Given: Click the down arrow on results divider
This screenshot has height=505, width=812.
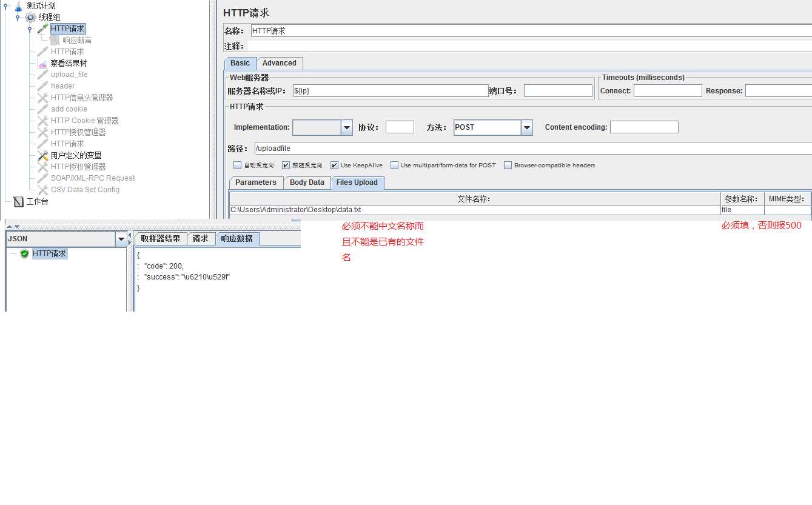Looking at the screenshot, I should 16,226.
